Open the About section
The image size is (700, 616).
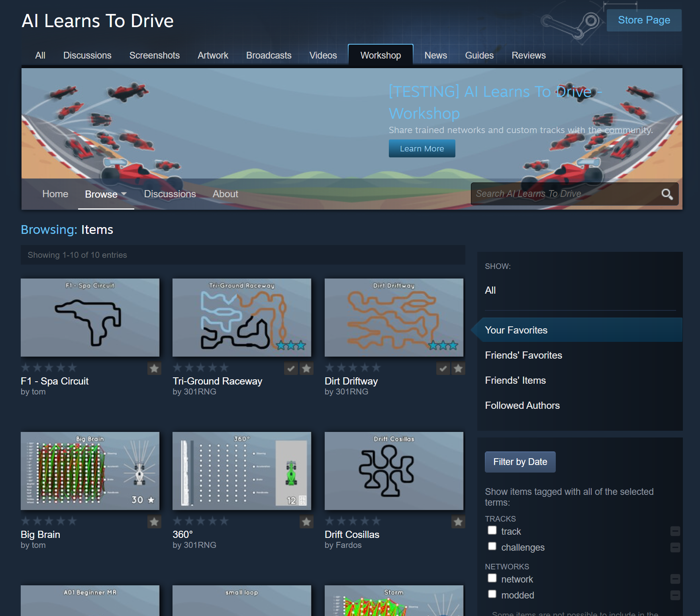point(225,194)
